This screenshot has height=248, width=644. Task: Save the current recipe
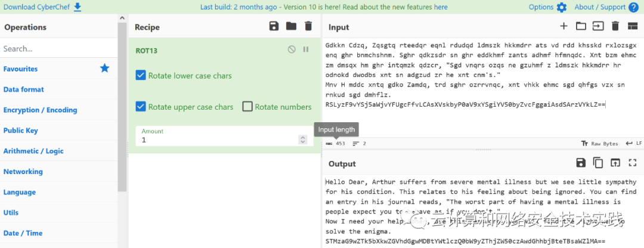pyautogui.click(x=274, y=26)
